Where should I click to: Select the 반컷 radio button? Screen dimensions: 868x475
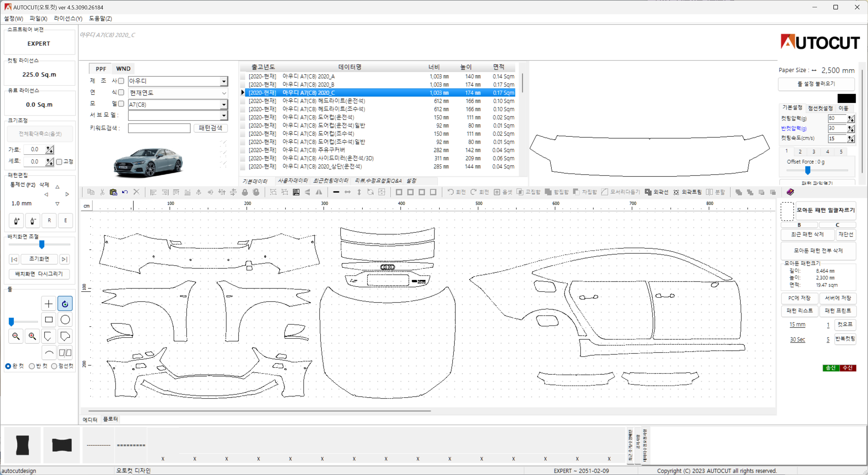coord(32,366)
